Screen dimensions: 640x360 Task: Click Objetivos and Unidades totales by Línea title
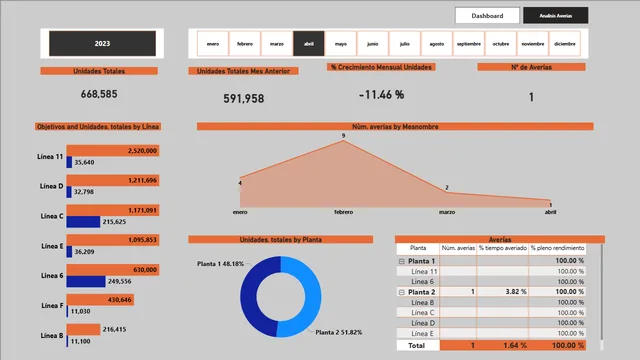tap(98, 127)
